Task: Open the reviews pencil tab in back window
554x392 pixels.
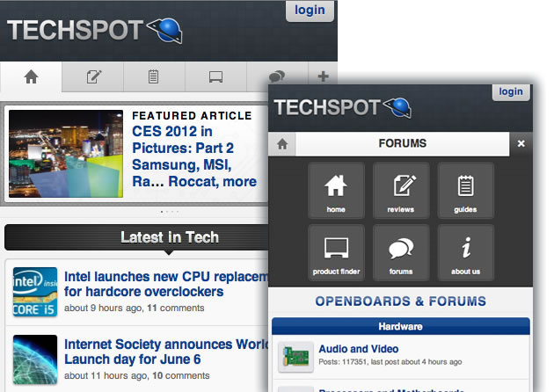Action: [93, 76]
